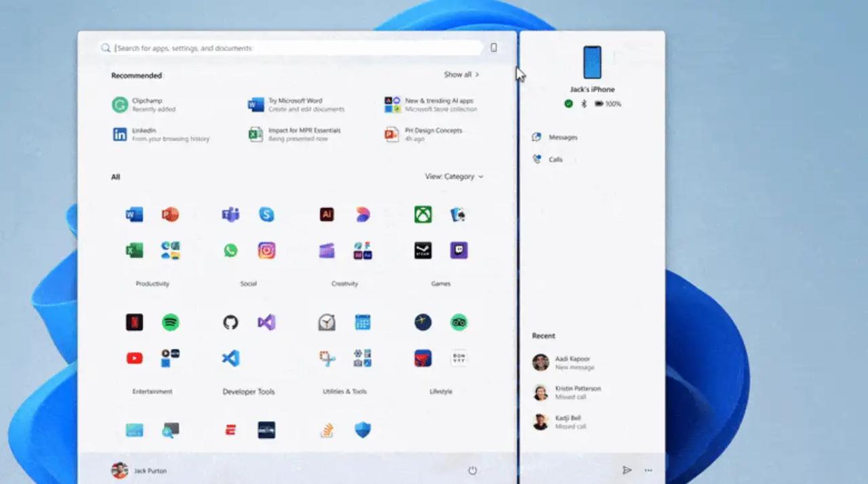This screenshot has width=868, height=484.
Task: Open Jack Purton user account button
Action: pyautogui.click(x=139, y=470)
